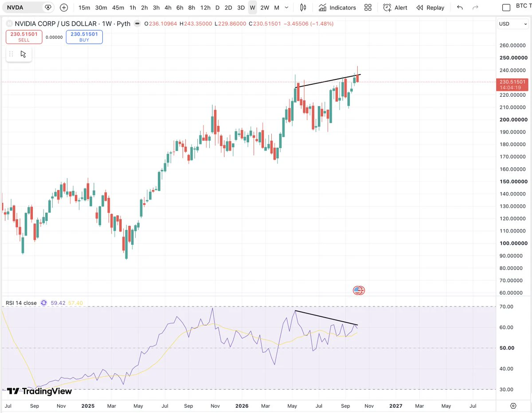Screen dimensions: 532x413
Task: Select the 1h timeframe
Action: click(x=133, y=8)
